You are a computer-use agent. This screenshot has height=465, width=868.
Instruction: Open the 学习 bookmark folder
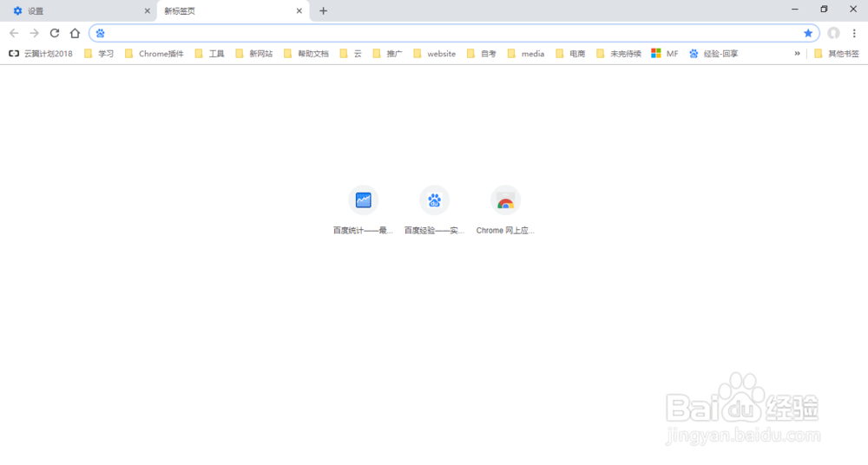pos(99,54)
